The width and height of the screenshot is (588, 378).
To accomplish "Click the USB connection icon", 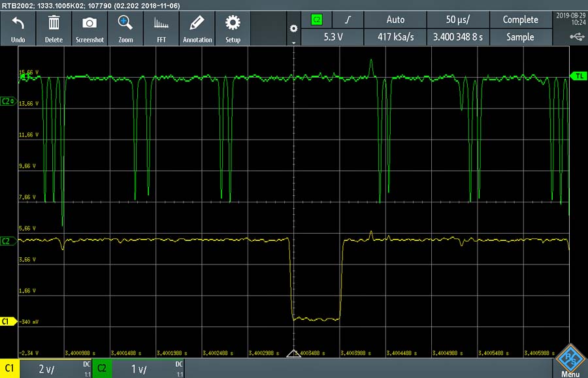I will 577,37.
